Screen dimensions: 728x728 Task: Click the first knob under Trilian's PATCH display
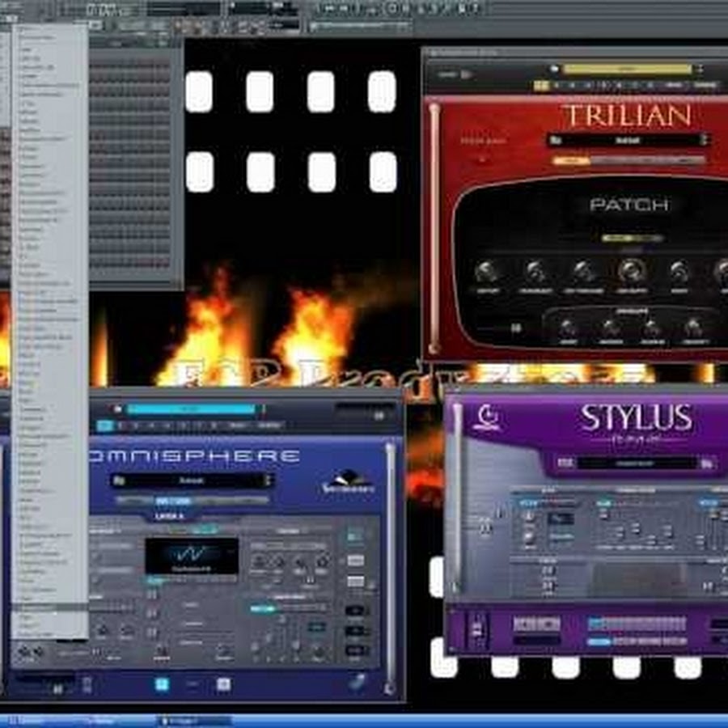[x=488, y=273]
